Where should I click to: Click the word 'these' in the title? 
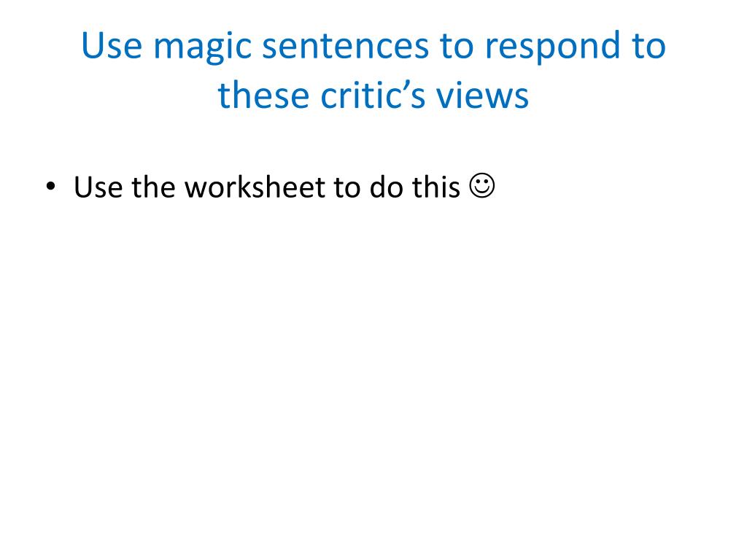[263, 96]
